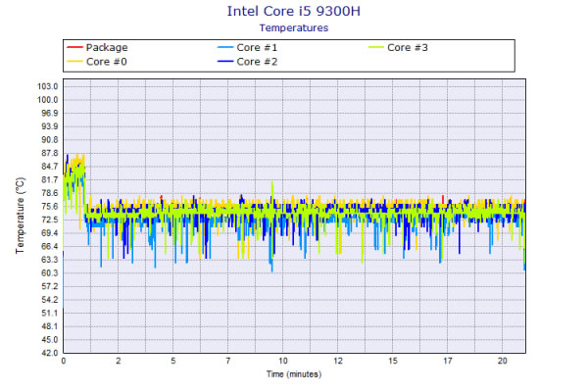Click the 78.6 y-axis value
588x392 pixels.
pos(50,193)
